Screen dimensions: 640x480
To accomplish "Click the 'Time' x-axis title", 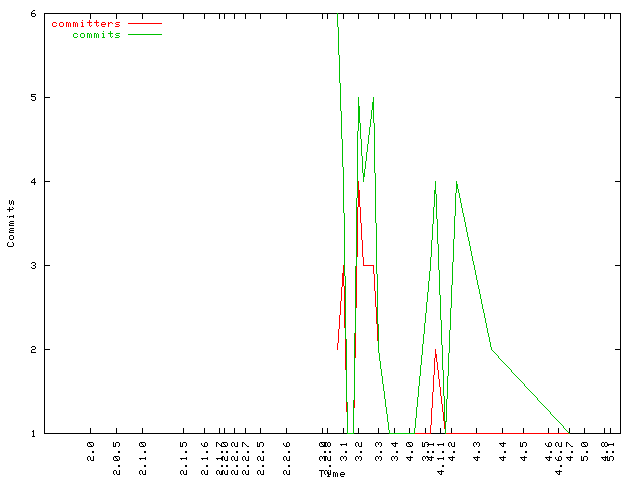I will click(332, 473).
